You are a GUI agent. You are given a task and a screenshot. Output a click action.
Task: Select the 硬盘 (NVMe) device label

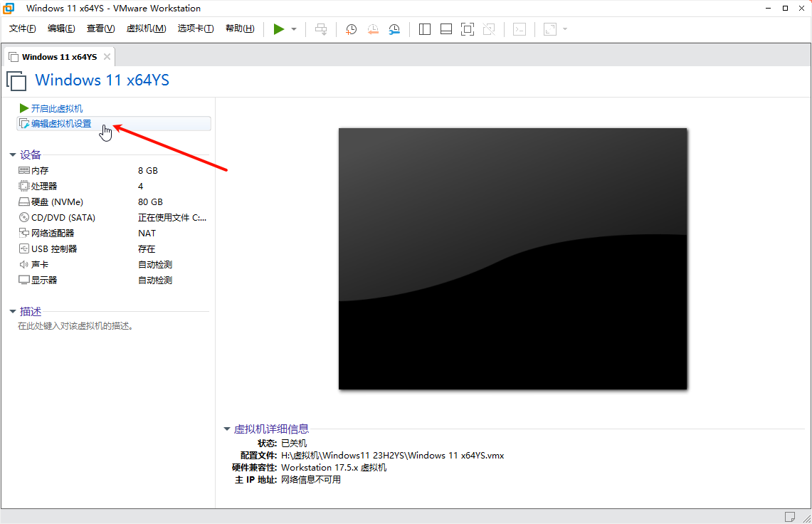(x=57, y=201)
